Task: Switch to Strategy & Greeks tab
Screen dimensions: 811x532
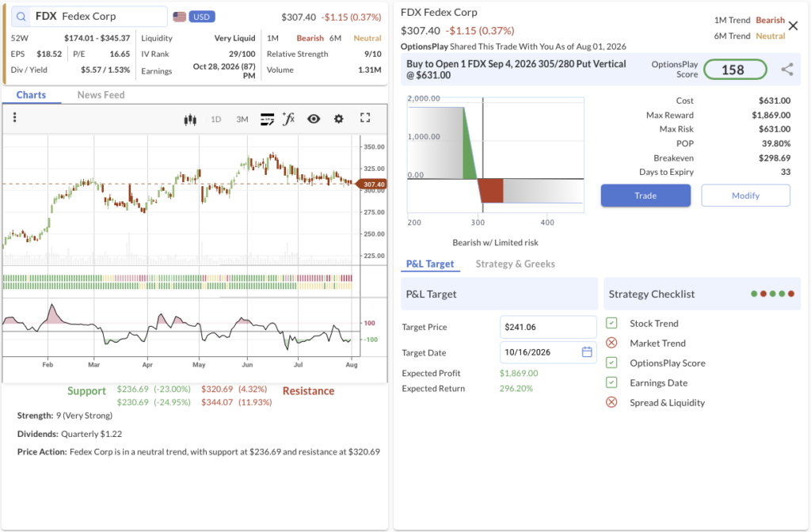Action: tap(515, 264)
